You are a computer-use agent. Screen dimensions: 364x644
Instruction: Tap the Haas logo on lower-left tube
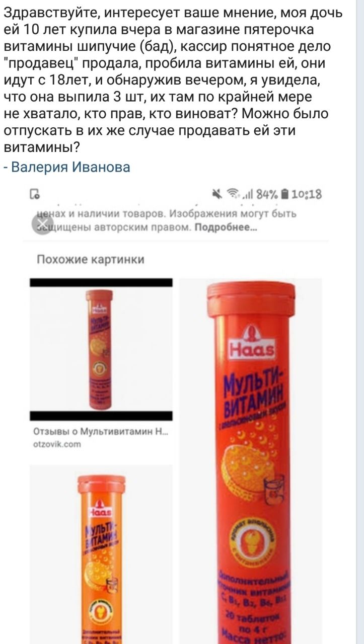point(101,509)
